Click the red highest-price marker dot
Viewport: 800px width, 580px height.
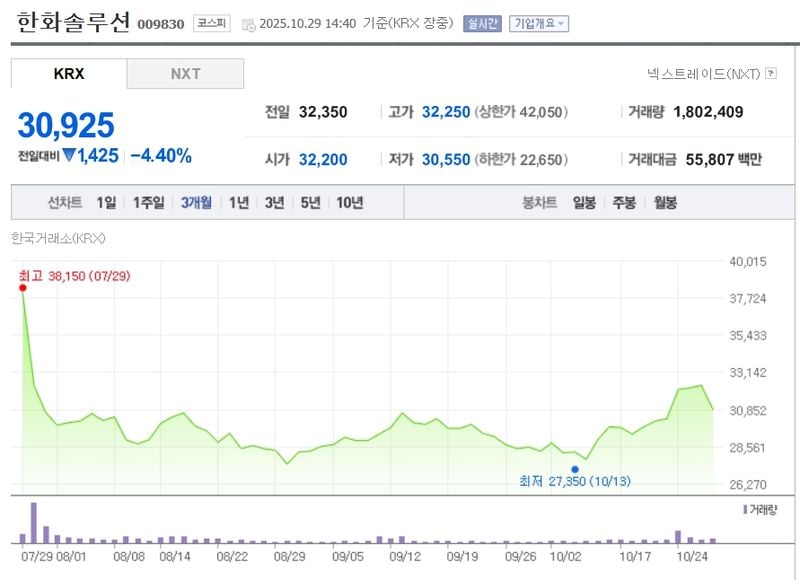click(x=22, y=288)
